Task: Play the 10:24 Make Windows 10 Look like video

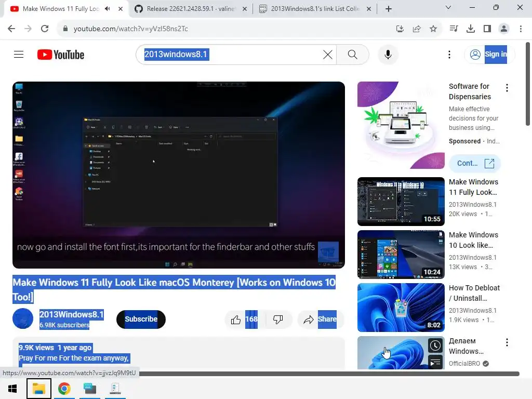Action: point(401,255)
